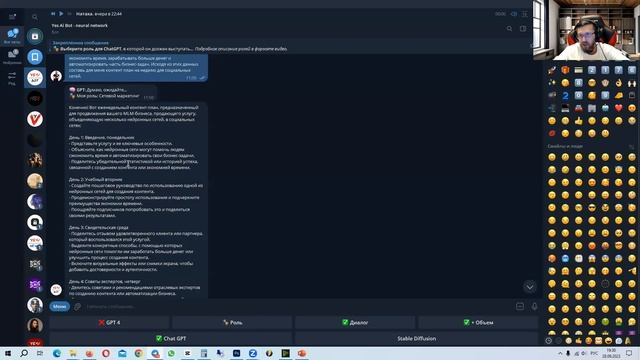Viewport: 640px width, 360px height.
Task: Skip to next track in top player
Action: pyautogui.click(x=69, y=13)
